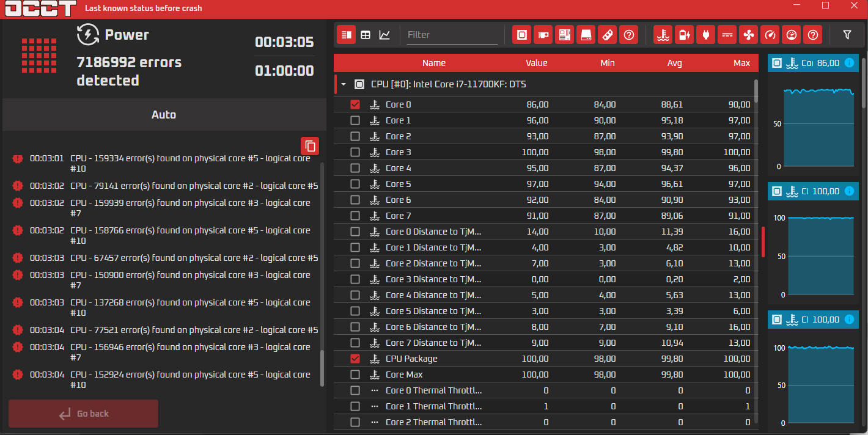Enable the Core 7 temperature checkbox

coord(355,216)
